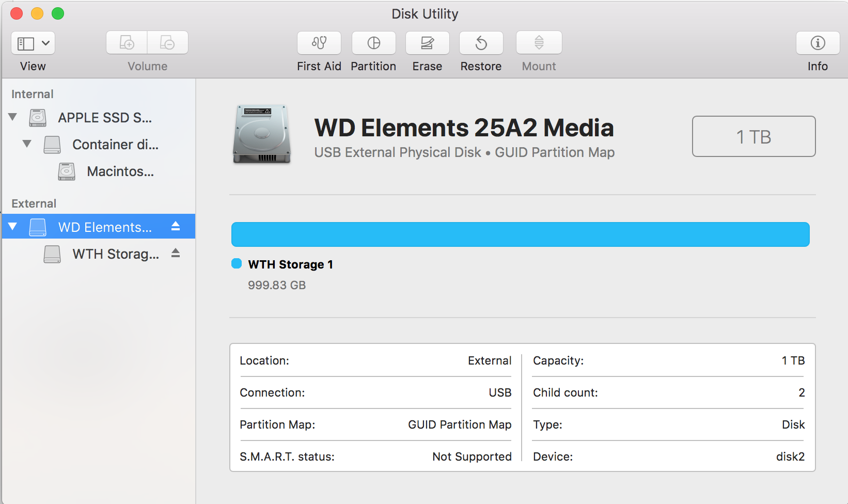
Task: Click the add volume icon
Action: pos(127,43)
